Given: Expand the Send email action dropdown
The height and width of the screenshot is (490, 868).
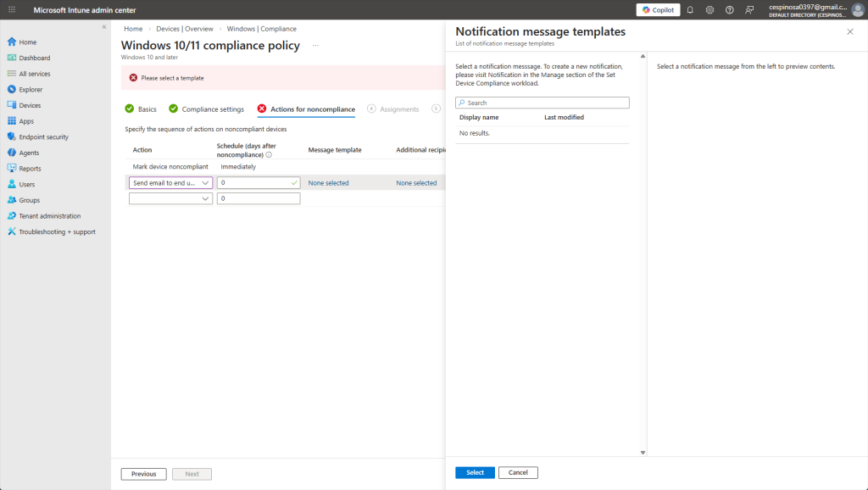Looking at the screenshot, I should [170, 182].
